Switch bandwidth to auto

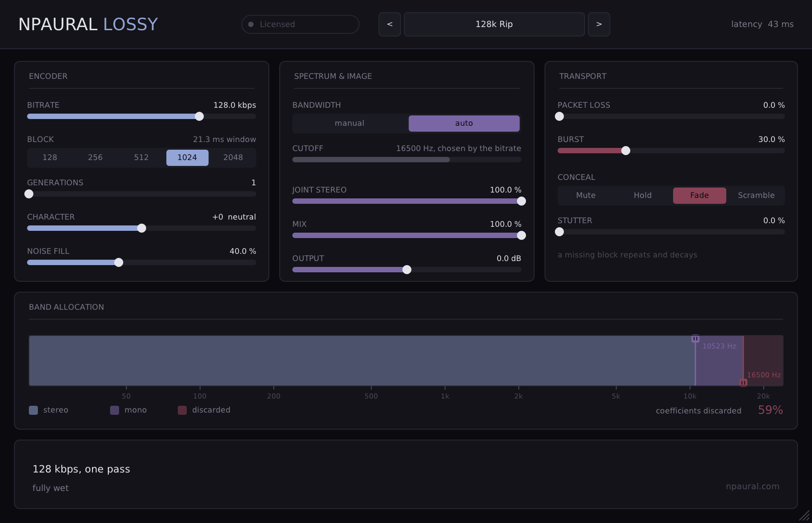point(464,123)
